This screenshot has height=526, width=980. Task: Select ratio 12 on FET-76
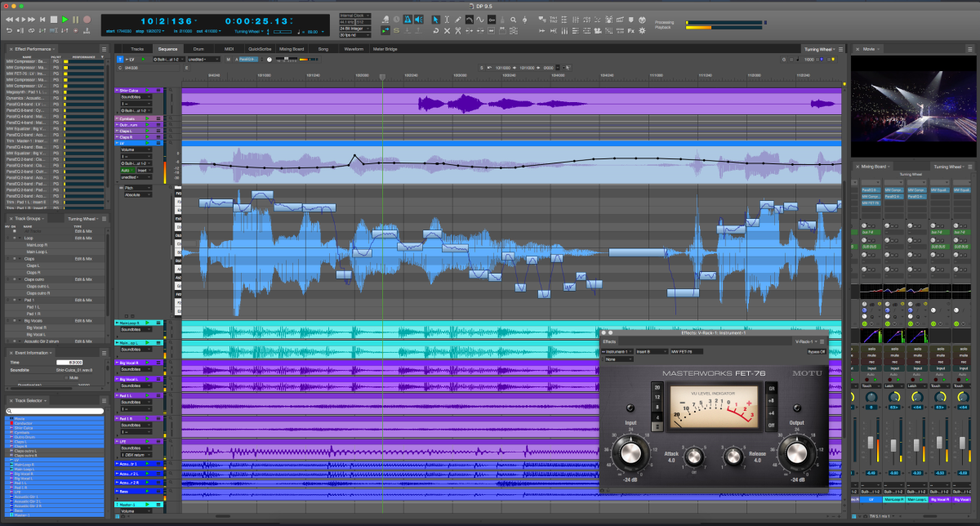(657, 397)
